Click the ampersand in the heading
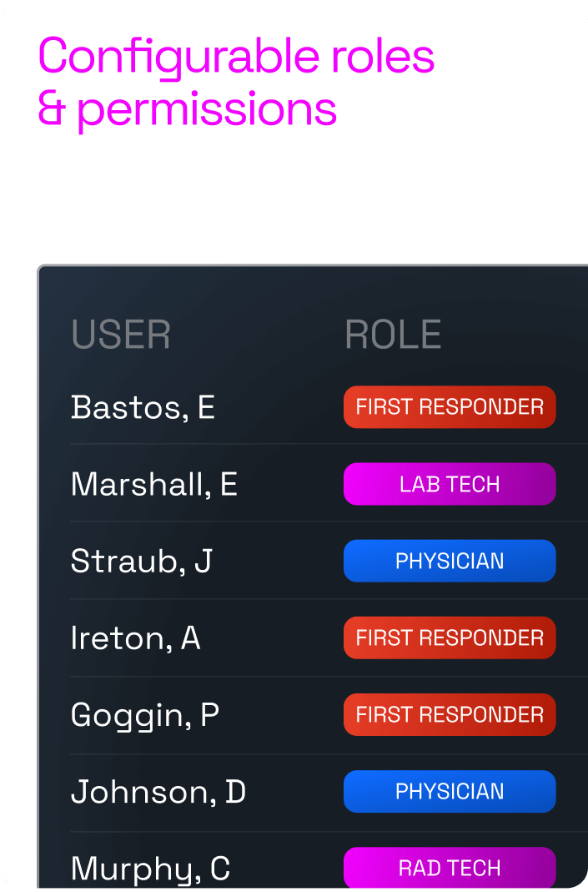This screenshot has width=588, height=892. point(52,108)
